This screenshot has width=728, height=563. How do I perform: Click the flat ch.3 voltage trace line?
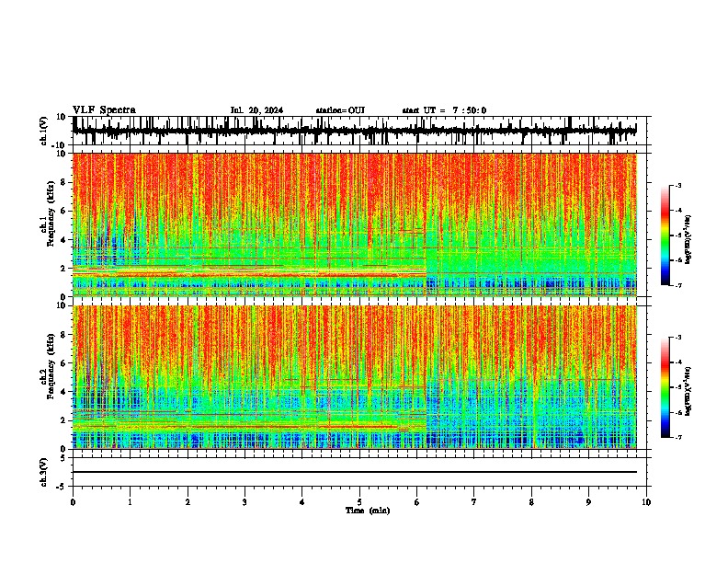click(355, 472)
